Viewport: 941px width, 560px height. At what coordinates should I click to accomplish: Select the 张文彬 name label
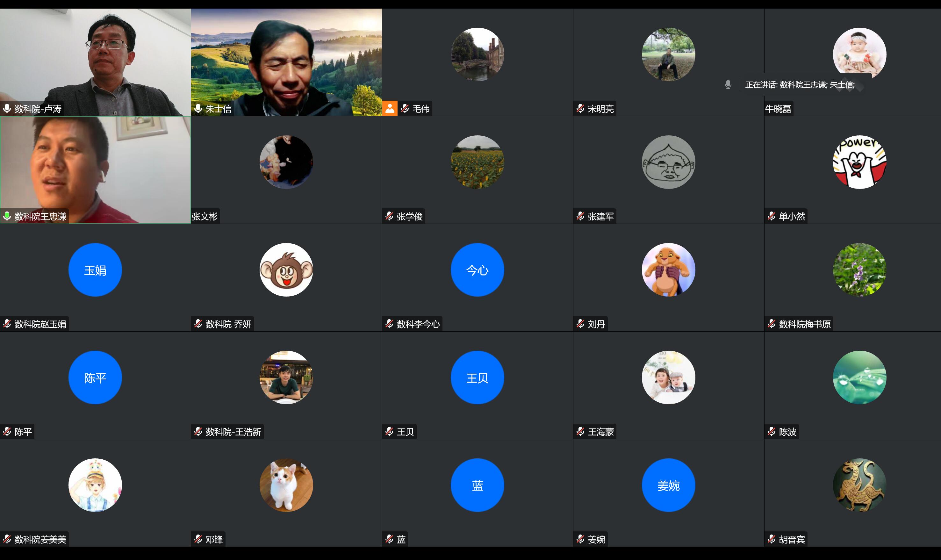click(205, 216)
